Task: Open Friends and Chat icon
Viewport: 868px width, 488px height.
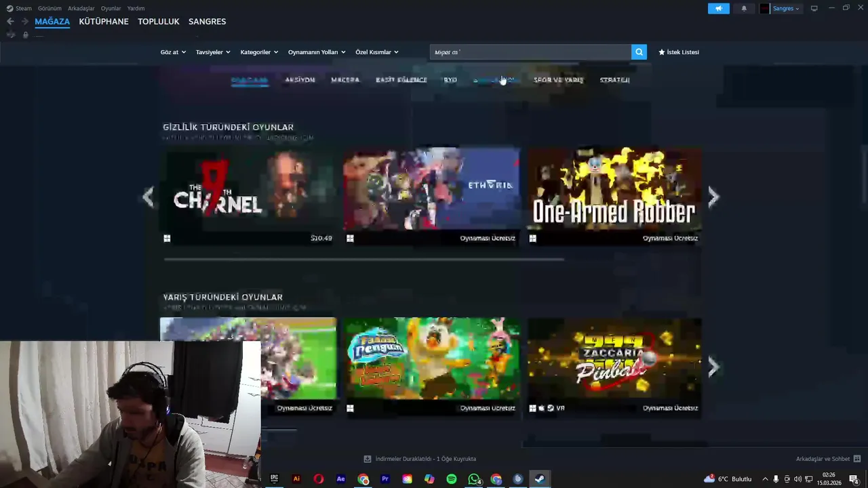Action: (857, 459)
